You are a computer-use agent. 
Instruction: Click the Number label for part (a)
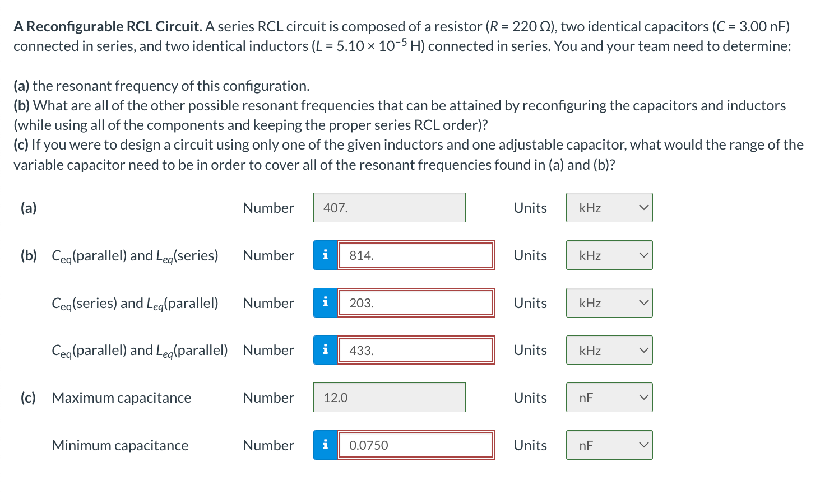pyautogui.click(x=268, y=207)
